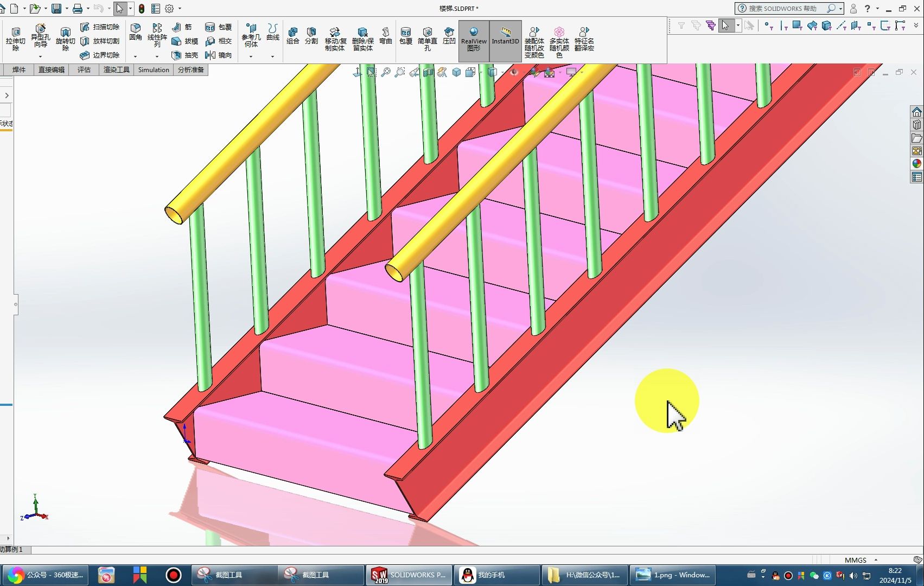Switch to the 分析准备 tab
Viewport: 924px width, 586px height.
(190, 69)
